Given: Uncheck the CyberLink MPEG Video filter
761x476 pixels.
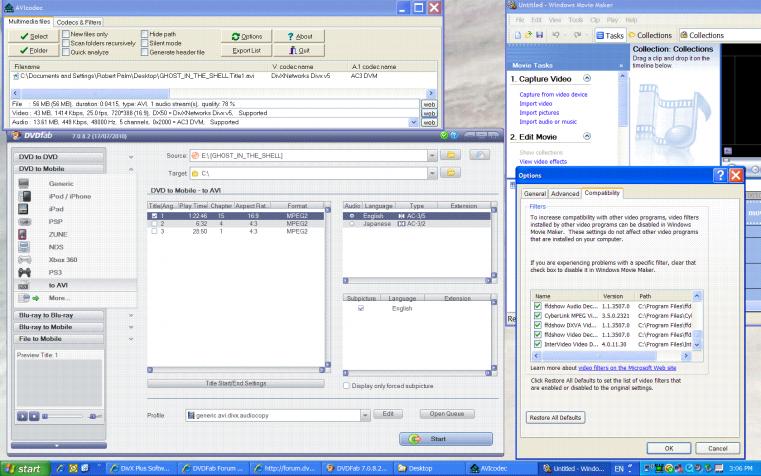Looking at the screenshot, I should 538,314.
